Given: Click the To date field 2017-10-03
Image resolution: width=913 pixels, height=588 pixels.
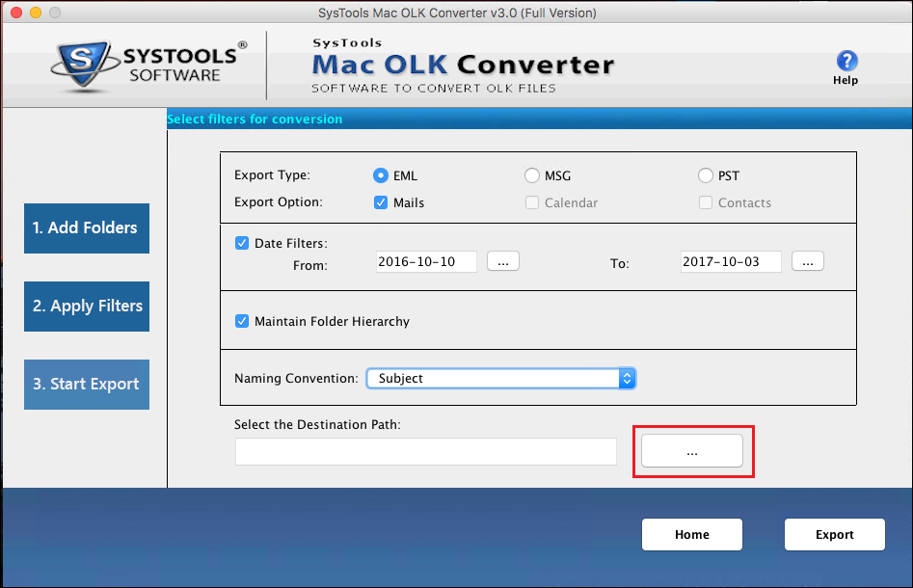Looking at the screenshot, I should 731,261.
